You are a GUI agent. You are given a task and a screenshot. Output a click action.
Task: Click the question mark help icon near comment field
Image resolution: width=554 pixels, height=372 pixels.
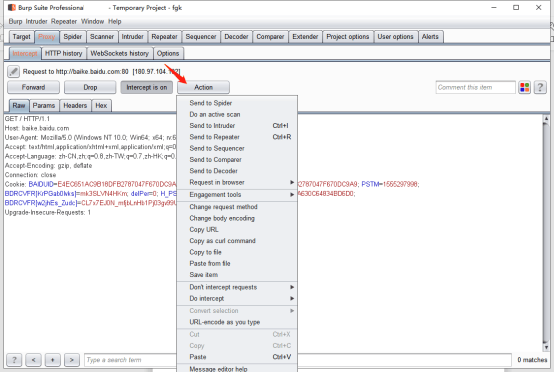[540, 87]
